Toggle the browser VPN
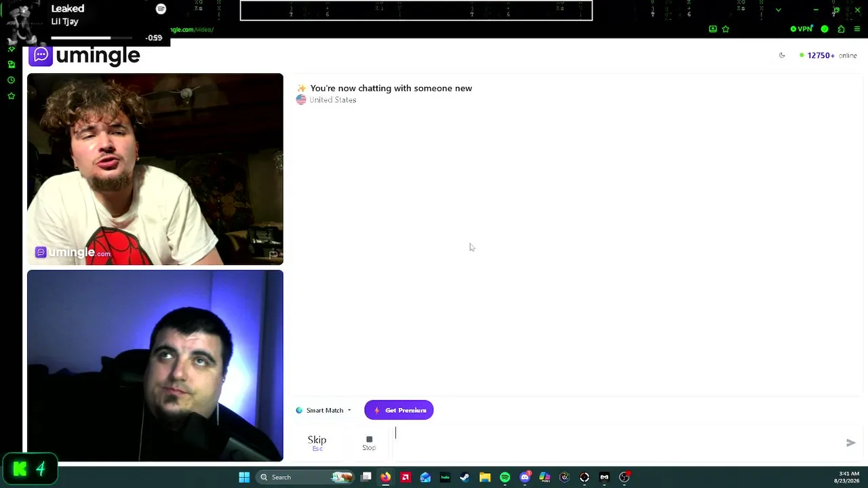Image resolution: width=868 pixels, height=488 pixels. 802,29
